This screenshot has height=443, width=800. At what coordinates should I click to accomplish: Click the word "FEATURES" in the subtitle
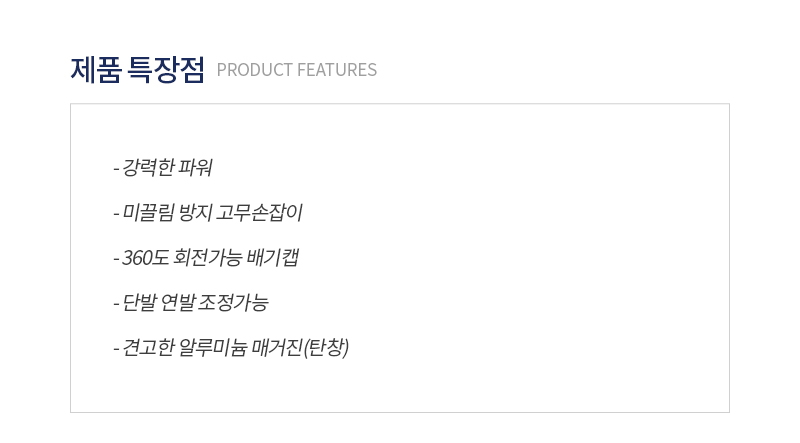pos(337,70)
